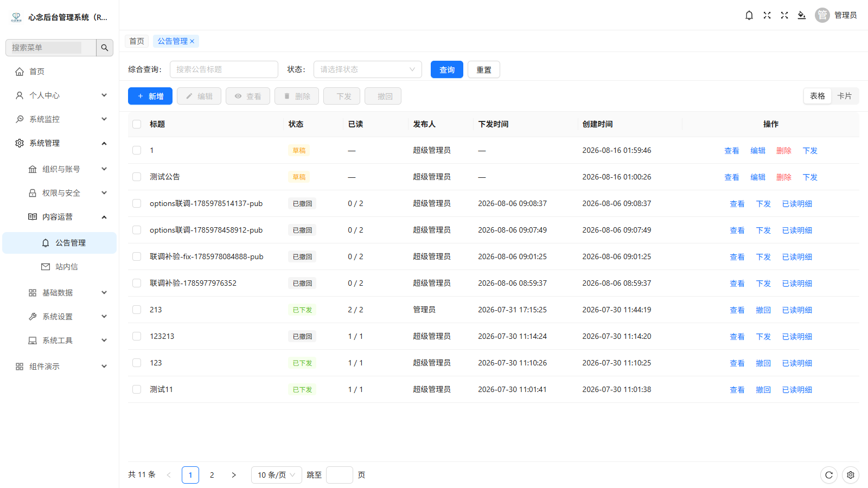868x488 pixels.
Task: Toggle the select-all checkbox in header
Action: (x=137, y=124)
